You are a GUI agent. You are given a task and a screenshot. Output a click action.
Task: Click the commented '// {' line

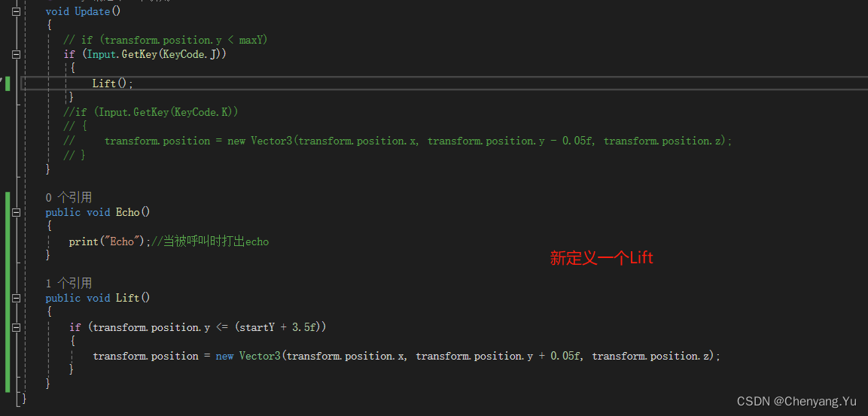[75, 126]
